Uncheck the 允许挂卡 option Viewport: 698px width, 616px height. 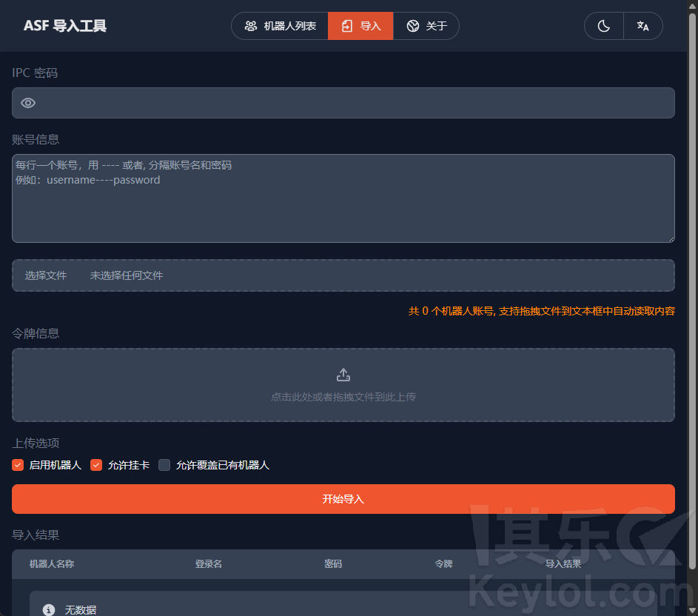(x=96, y=465)
